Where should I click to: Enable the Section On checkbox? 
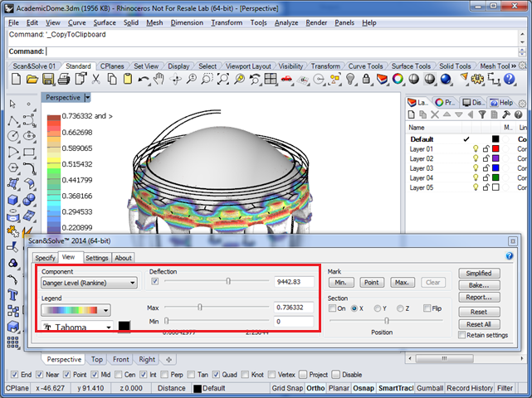pyautogui.click(x=333, y=308)
